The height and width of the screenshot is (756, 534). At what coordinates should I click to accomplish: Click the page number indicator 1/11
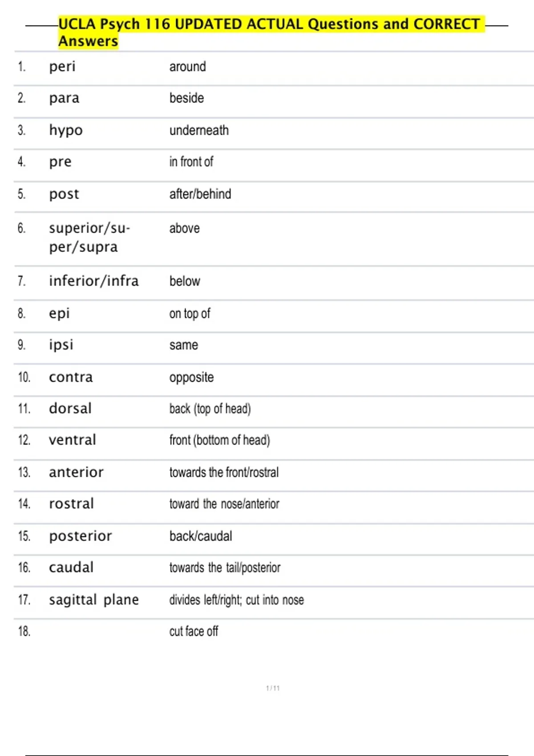coord(273,688)
